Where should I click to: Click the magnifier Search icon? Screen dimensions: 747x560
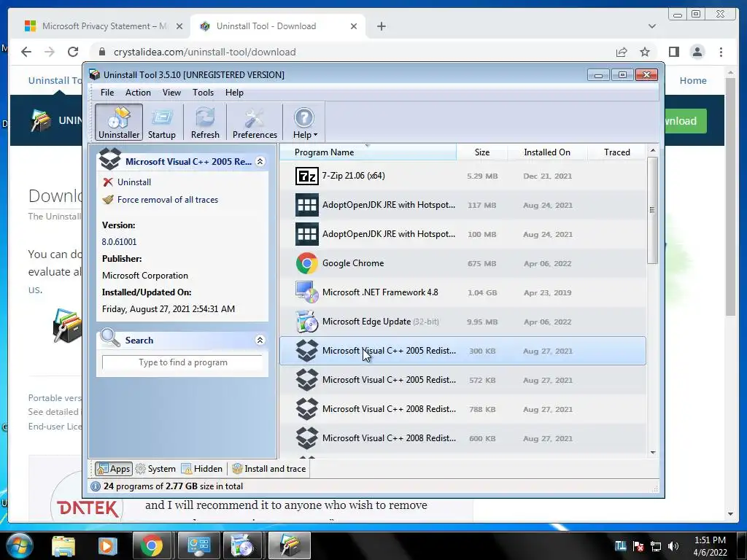coord(110,338)
